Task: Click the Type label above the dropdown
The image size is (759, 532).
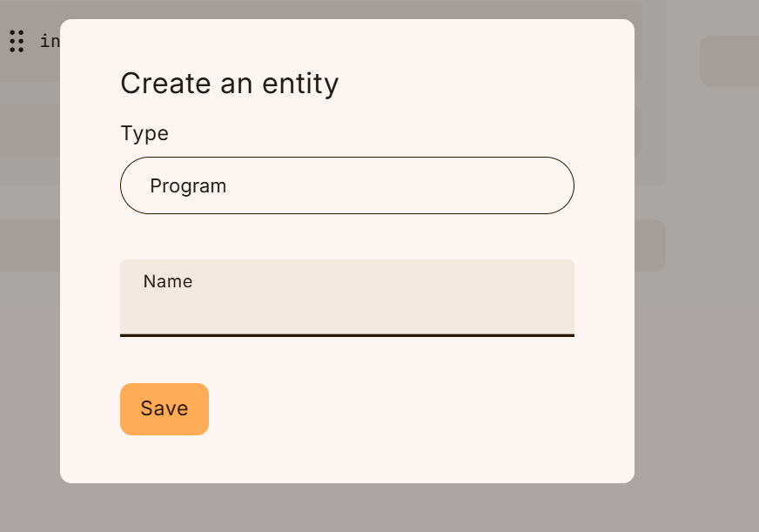Action: (x=144, y=133)
